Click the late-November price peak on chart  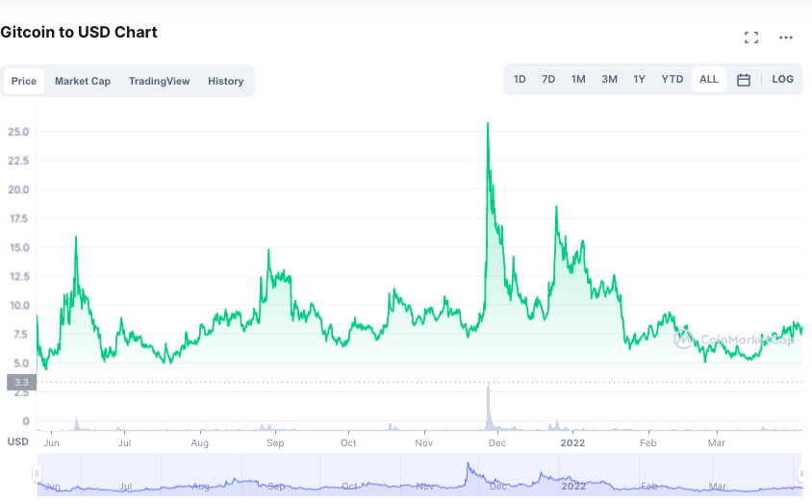pos(488,123)
